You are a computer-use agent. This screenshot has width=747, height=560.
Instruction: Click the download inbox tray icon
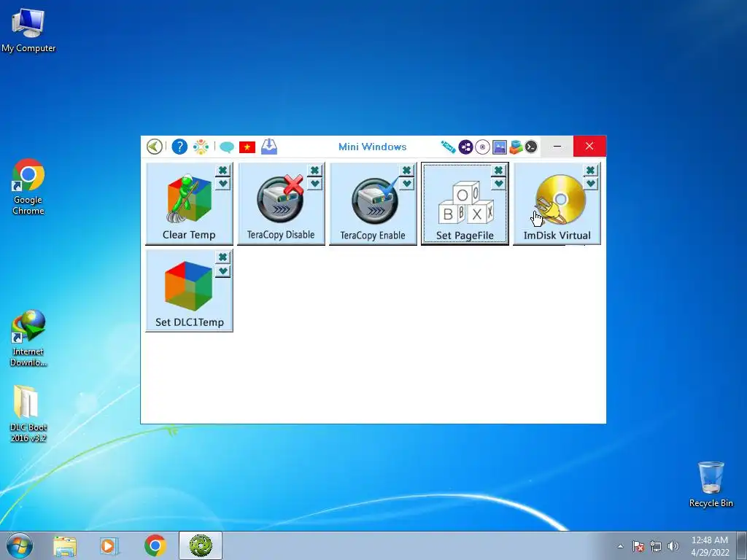coord(269,147)
